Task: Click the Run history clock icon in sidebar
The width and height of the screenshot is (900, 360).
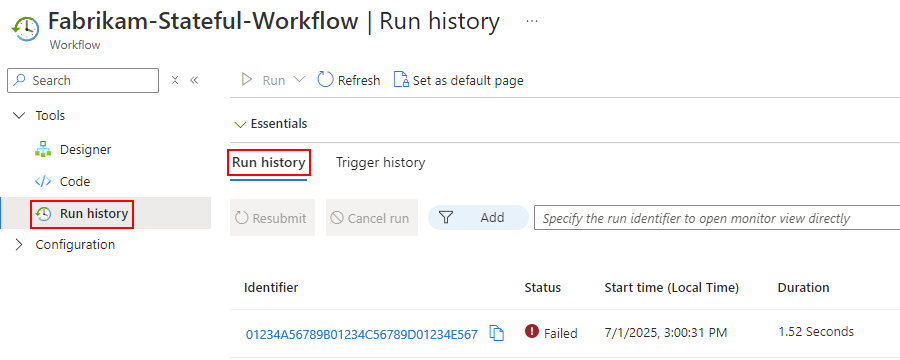Action: [43, 214]
